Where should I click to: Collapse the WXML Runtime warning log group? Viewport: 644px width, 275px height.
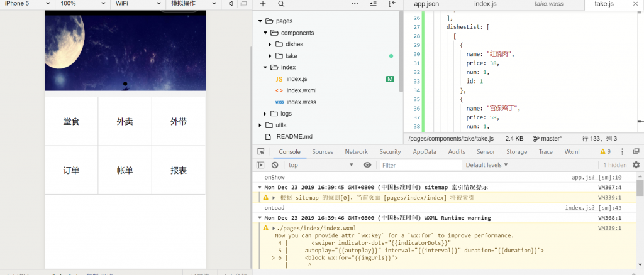(x=260, y=218)
